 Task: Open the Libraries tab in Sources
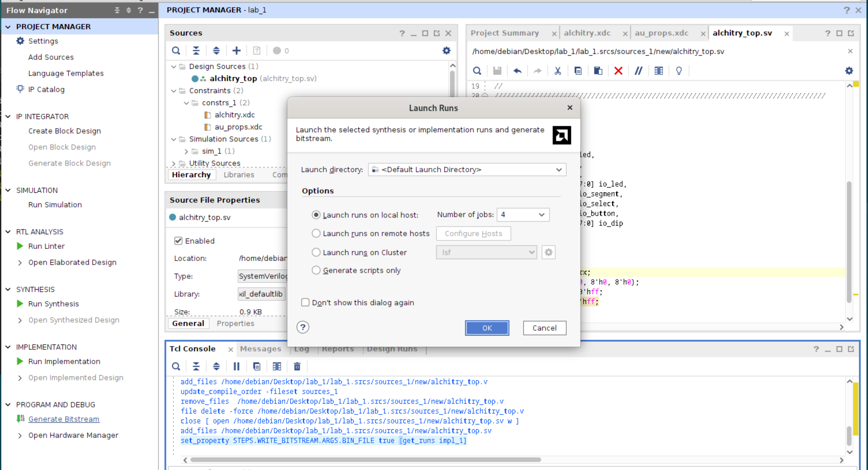pyautogui.click(x=239, y=175)
